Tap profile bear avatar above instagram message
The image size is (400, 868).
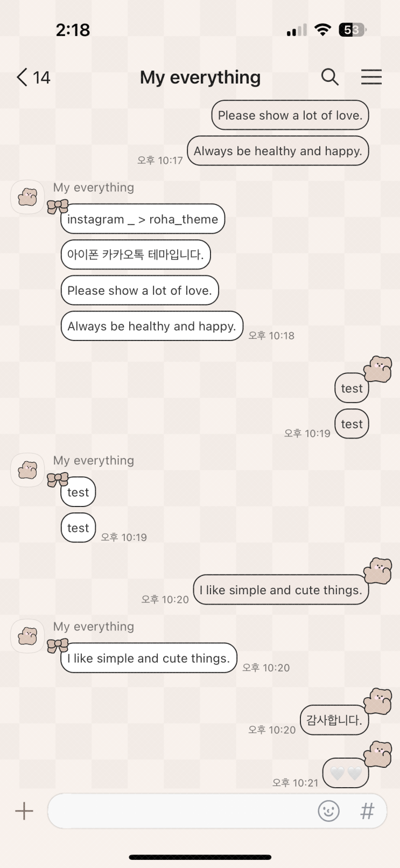click(27, 197)
